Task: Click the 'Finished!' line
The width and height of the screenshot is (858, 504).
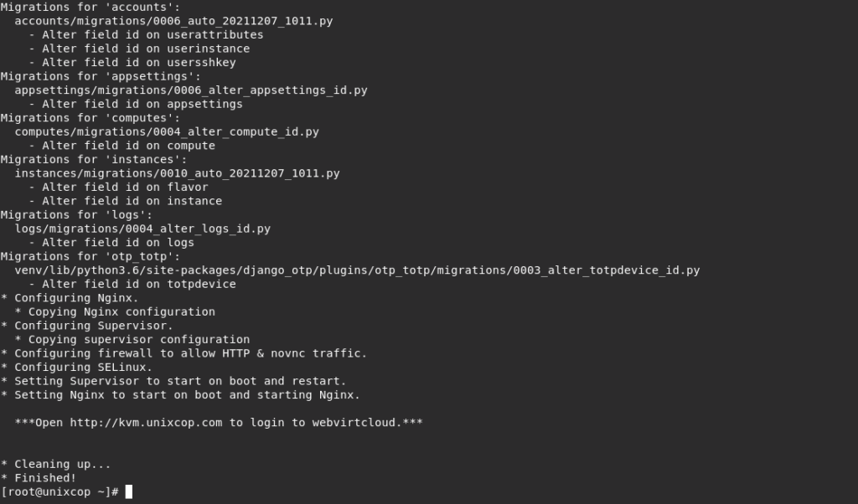Action: point(39,478)
